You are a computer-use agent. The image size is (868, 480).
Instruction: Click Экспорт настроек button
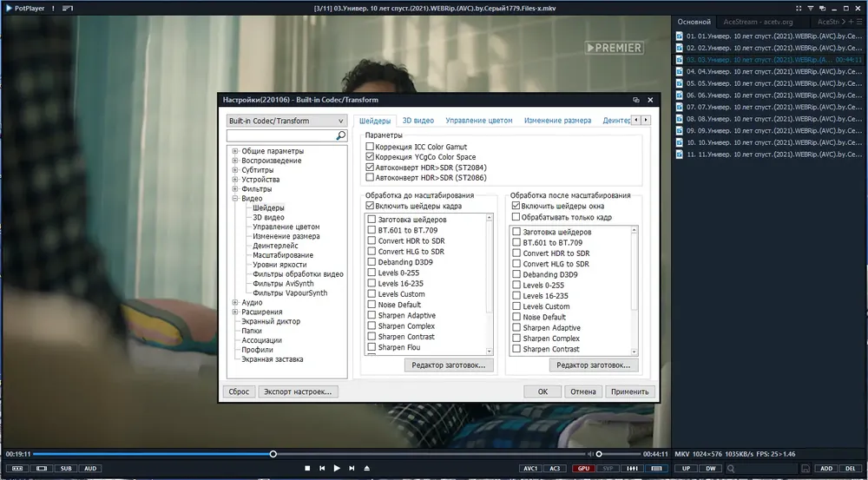tap(298, 391)
